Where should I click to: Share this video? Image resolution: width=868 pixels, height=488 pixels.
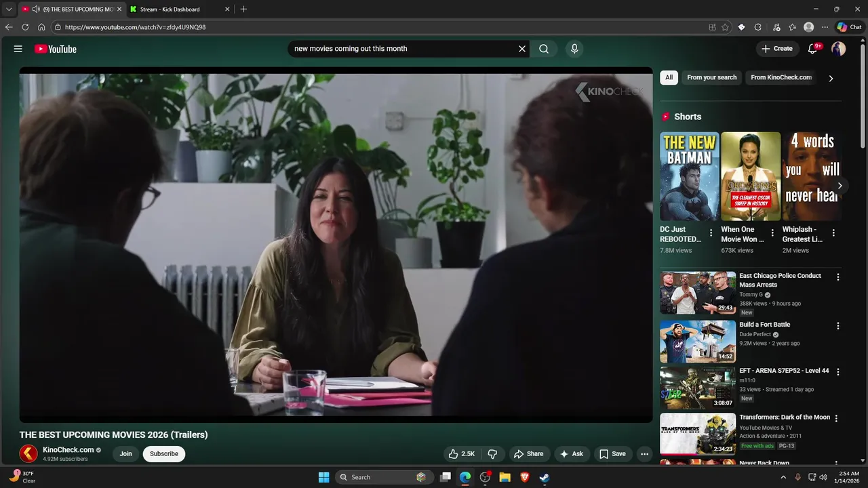[528, 454]
